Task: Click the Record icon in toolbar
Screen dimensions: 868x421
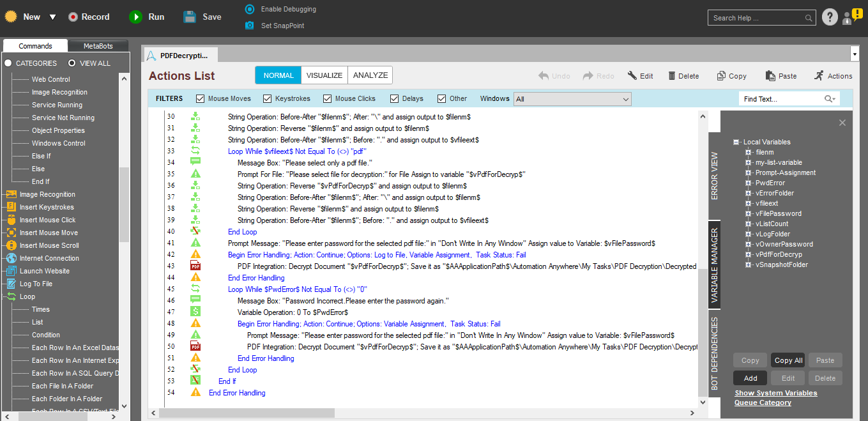Action: (x=73, y=17)
